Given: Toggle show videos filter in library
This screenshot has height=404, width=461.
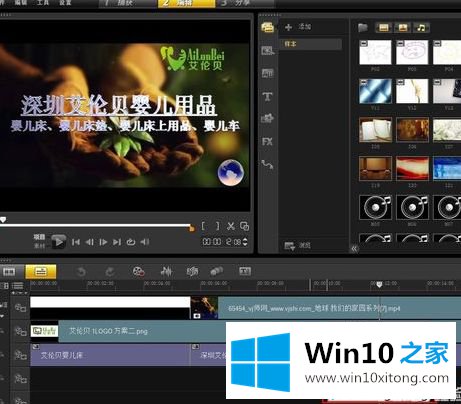Looking at the screenshot, I should pos(384,28).
